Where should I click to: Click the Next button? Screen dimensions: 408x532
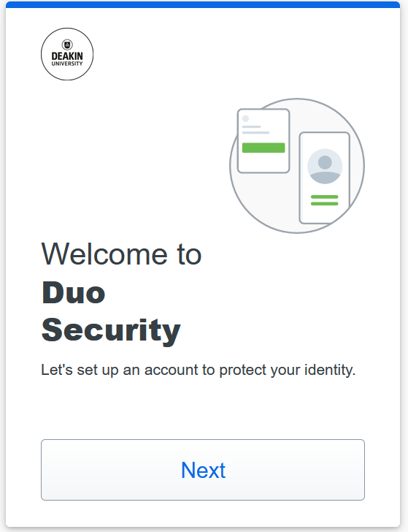click(203, 470)
